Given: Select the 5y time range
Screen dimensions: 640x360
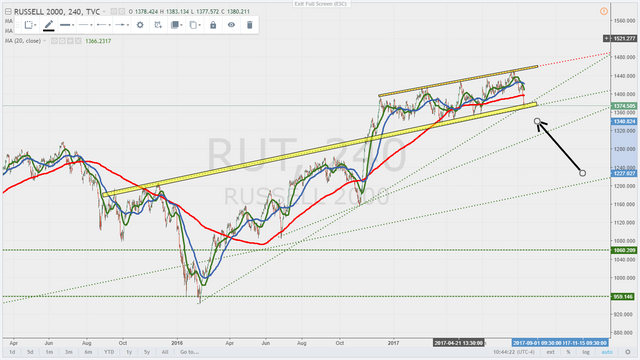Looking at the screenshot, I should tap(147, 352).
